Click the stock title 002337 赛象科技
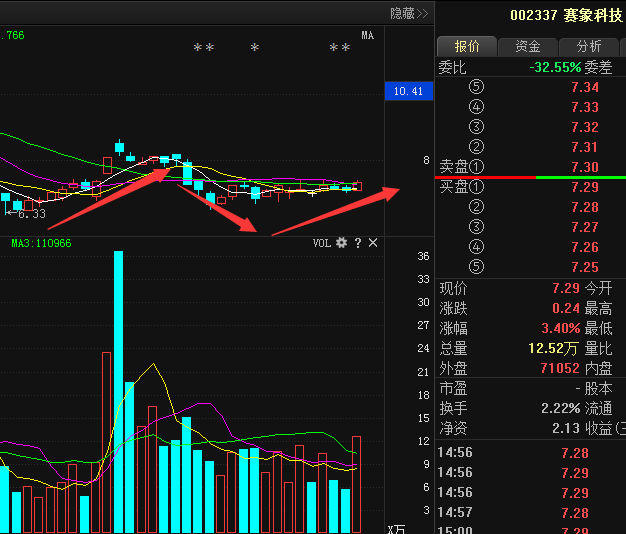This screenshot has height=534, width=626. point(566,16)
